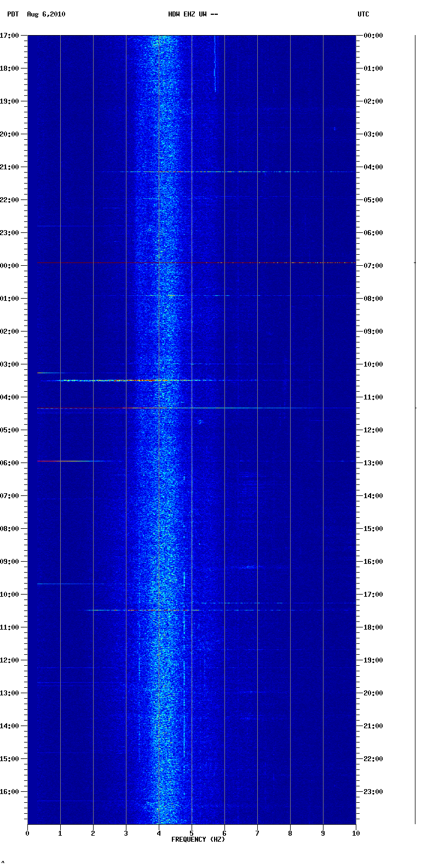
Task: Click 23:00 on the PDT left axis
Action: click(10, 233)
